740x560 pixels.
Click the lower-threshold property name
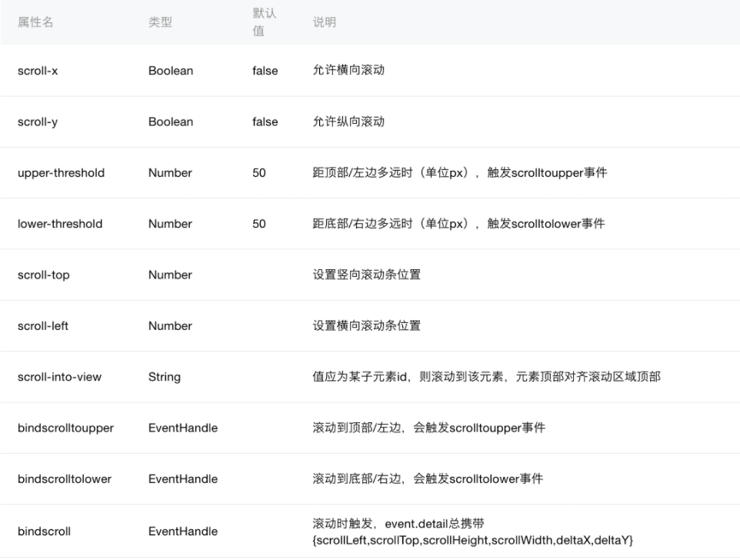click(x=60, y=224)
